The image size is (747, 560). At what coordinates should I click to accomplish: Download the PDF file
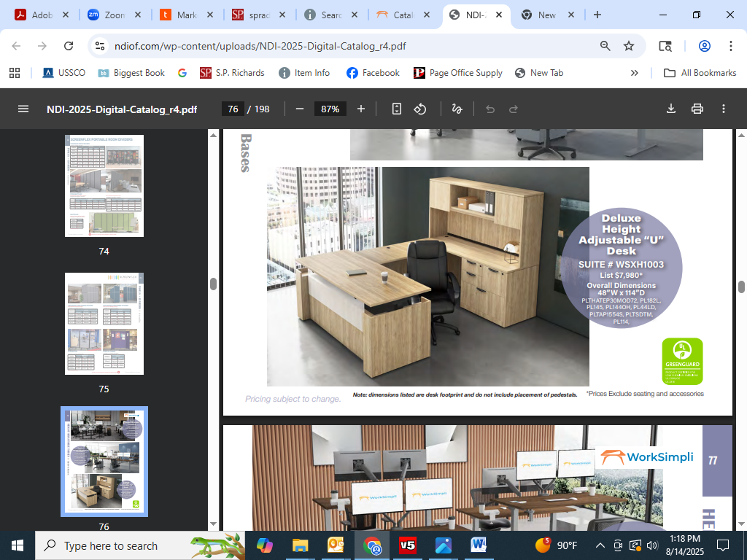pos(671,109)
